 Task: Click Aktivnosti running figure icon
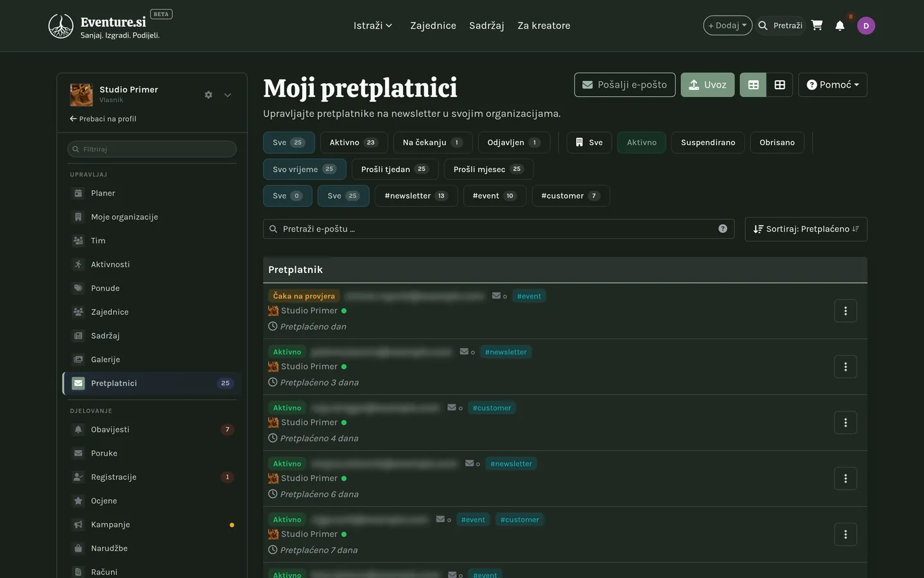pyautogui.click(x=78, y=265)
